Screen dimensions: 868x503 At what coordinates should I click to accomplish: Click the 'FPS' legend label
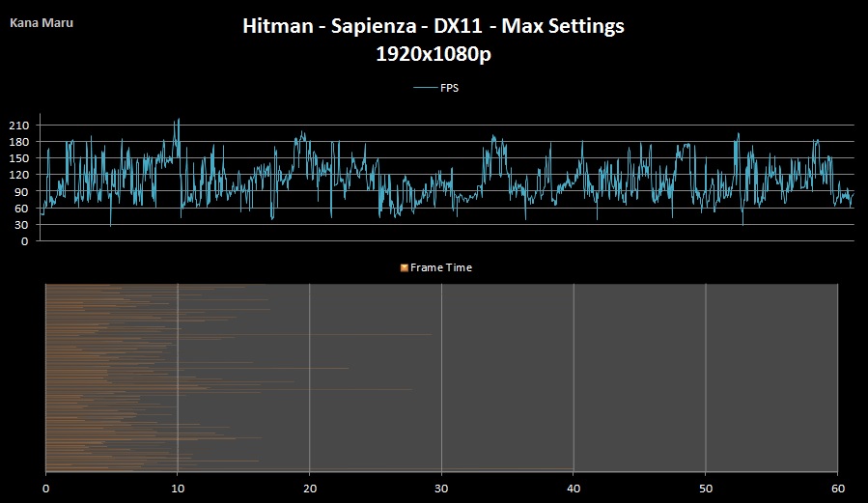point(450,88)
